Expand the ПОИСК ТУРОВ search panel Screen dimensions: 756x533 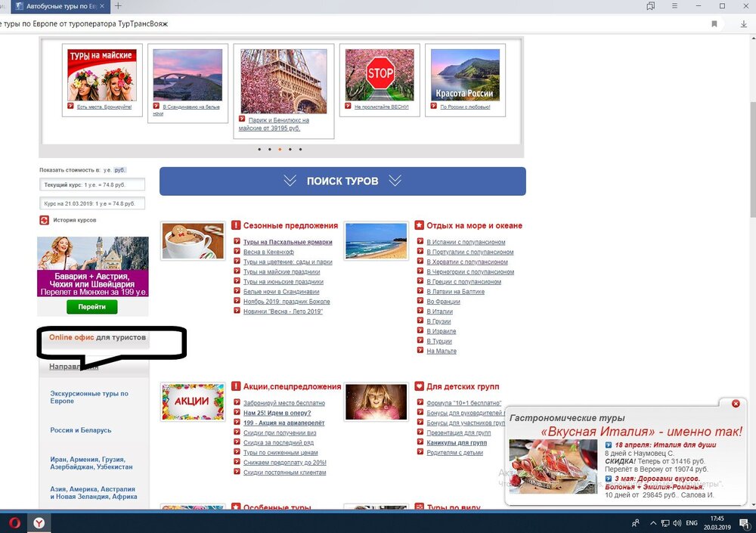click(342, 181)
